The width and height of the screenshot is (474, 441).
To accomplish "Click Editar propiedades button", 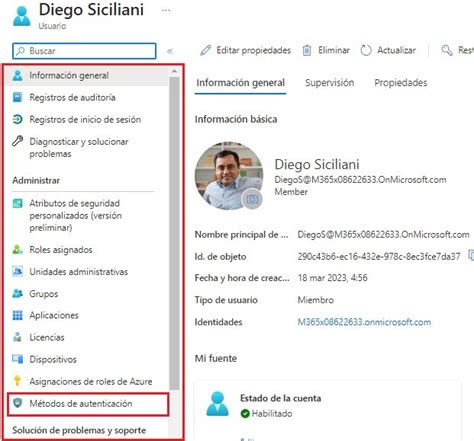I will pos(246,50).
